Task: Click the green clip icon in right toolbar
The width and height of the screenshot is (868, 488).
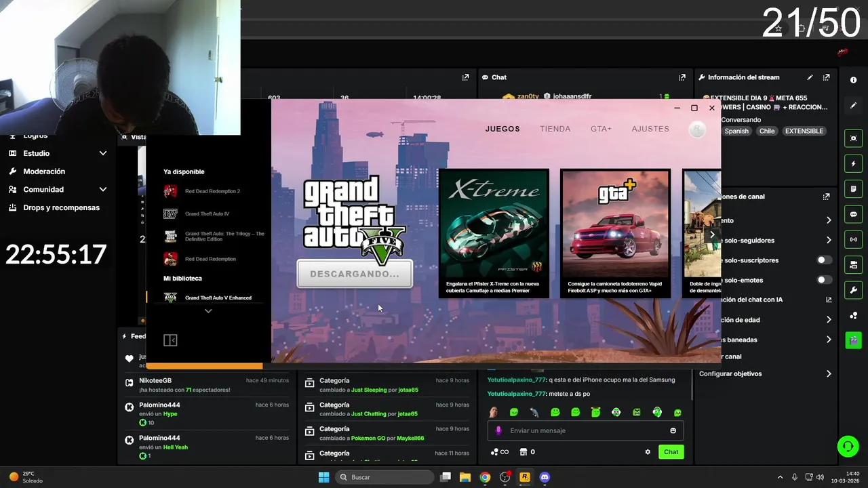Action: pos(853,340)
